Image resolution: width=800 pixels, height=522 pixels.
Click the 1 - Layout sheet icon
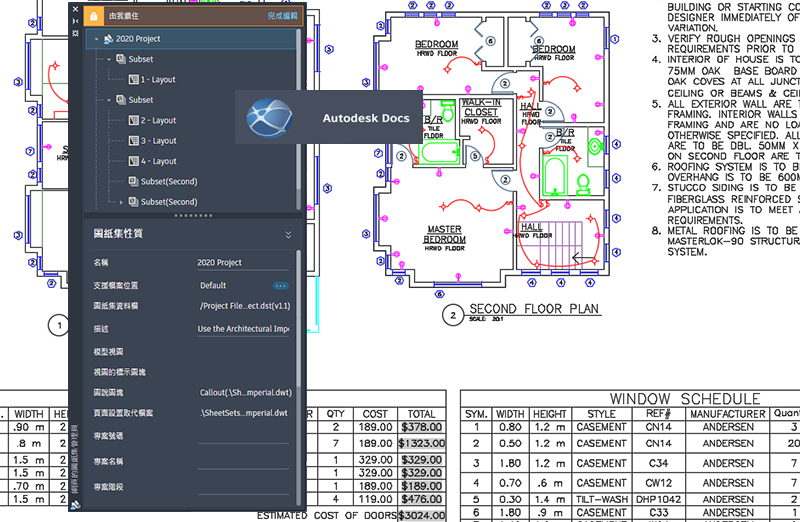coord(133,80)
